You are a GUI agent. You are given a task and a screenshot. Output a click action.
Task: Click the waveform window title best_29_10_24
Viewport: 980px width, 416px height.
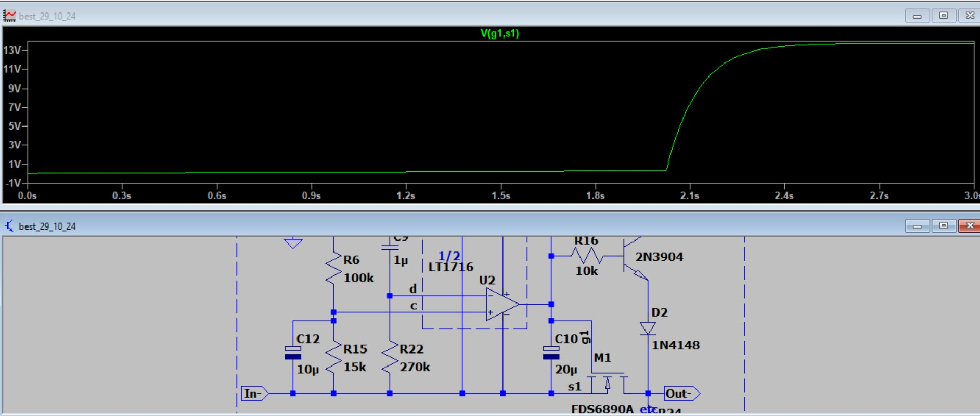[x=47, y=16]
